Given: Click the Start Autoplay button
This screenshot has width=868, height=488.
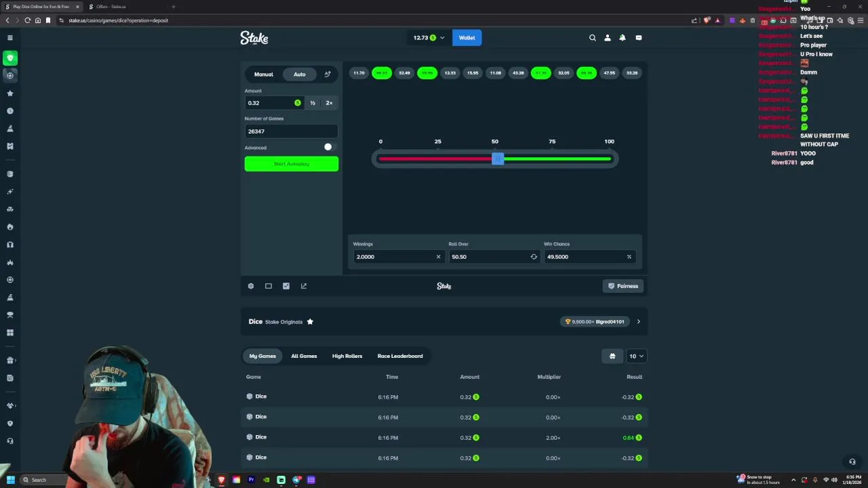Looking at the screenshot, I should 292,164.
